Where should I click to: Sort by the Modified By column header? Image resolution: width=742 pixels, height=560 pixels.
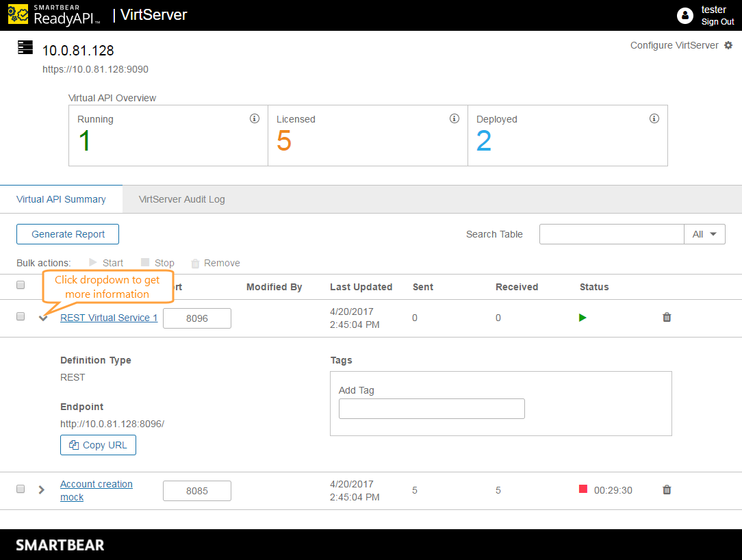tap(274, 287)
